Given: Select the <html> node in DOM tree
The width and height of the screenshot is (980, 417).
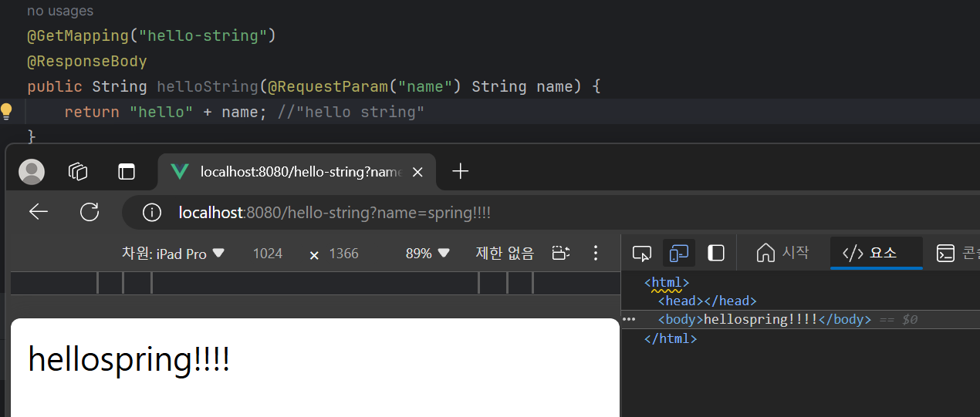Looking at the screenshot, I should [x=667, y=283].
